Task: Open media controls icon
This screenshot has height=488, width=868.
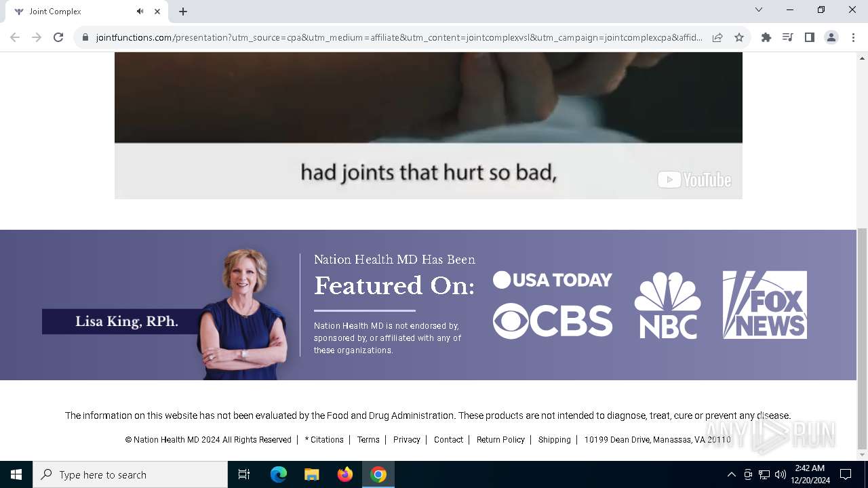Action: coord(788,38)
